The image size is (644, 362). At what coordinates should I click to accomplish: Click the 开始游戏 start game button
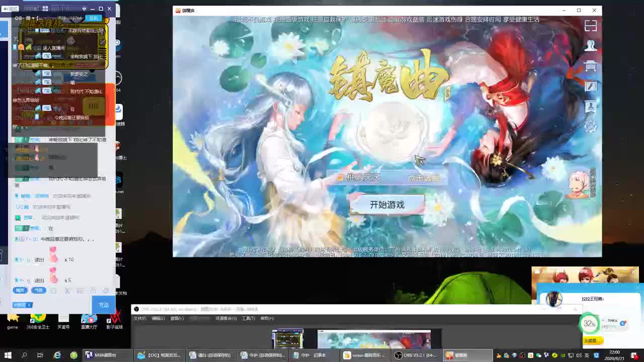point(387,205)
